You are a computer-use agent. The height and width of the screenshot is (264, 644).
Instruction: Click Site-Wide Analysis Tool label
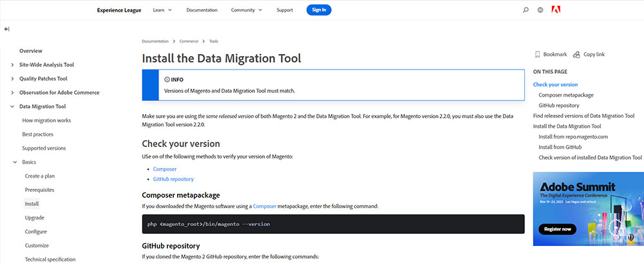point(46,65)
